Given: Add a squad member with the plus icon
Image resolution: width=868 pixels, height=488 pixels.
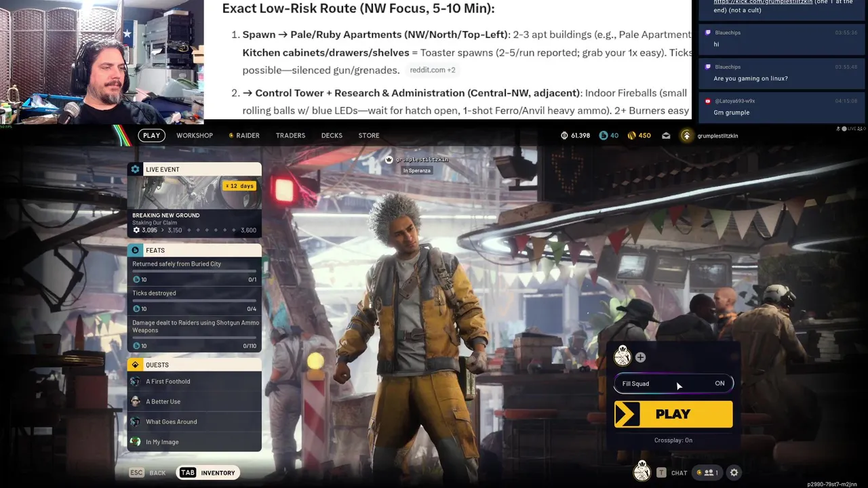Looking at the screenshot, I should pyautogui.click(x=640, y=357).
